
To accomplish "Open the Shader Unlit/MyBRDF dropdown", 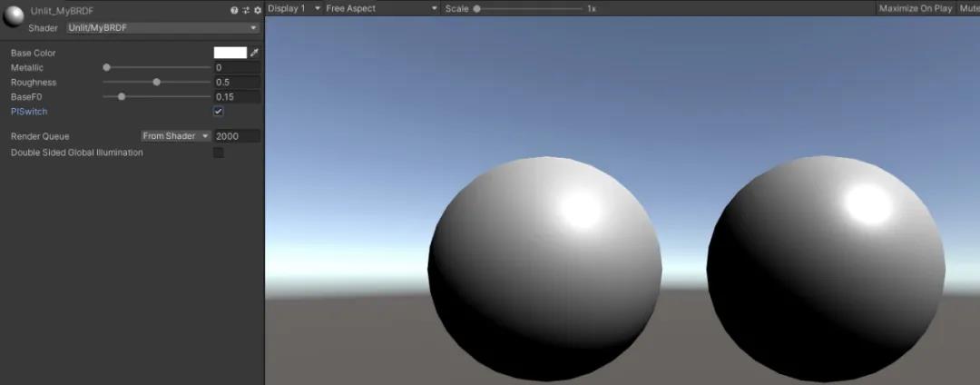I will (163, 28).
